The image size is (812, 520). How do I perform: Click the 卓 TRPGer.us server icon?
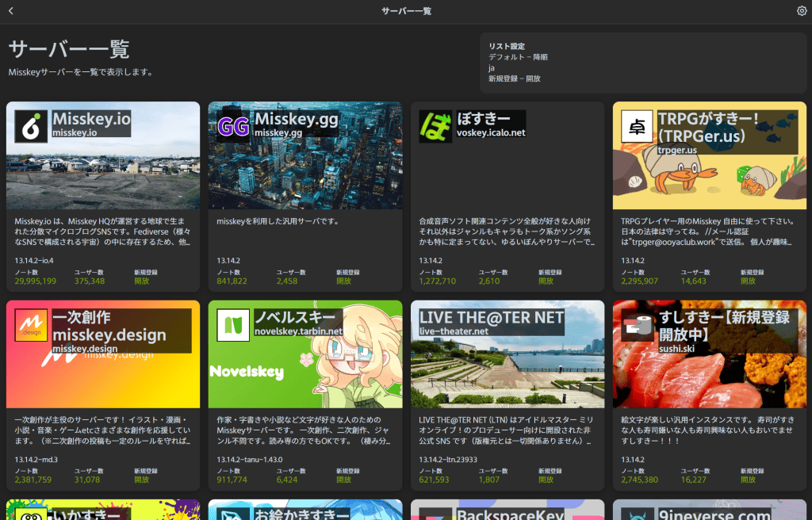coord(637,126)
